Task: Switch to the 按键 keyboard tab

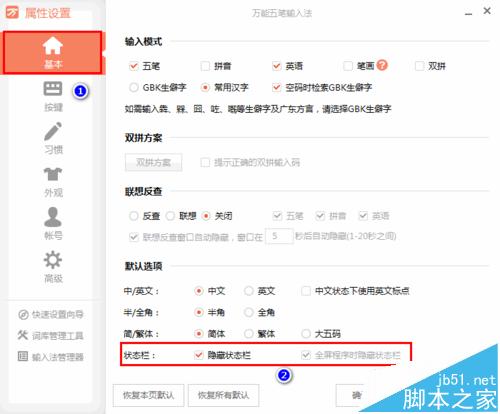Action: tap(53, 96)
